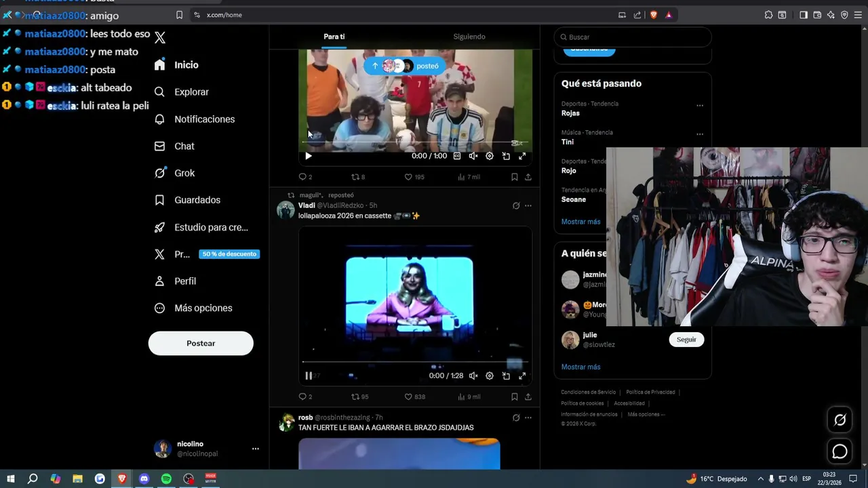Open more options on Vladi's post
Viewport: 868px width, 488px height.
click(528, 205)
